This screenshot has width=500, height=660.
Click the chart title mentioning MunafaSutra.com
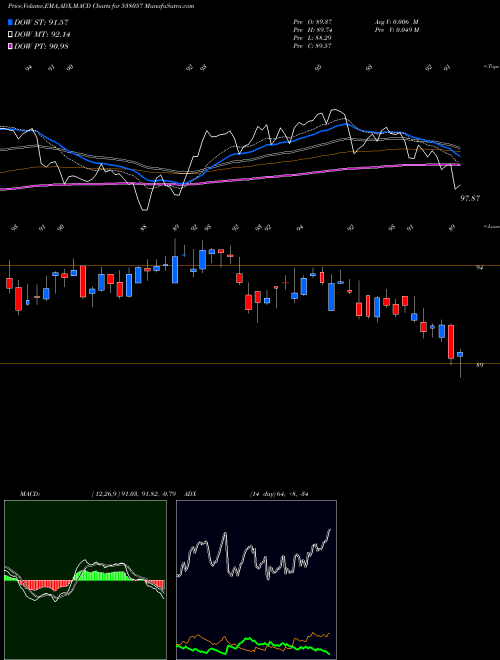pyautogui.click(x=101, y=6)
